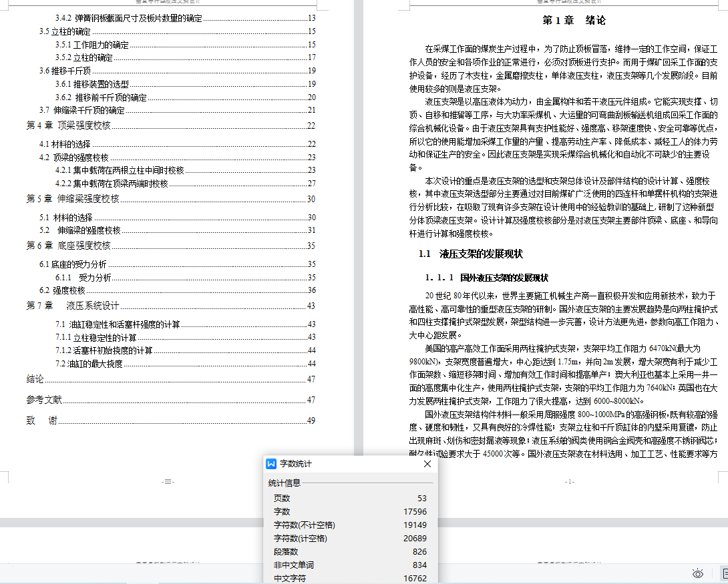
Task: Jump to 第5章 伸缩梁强度校核 entry
Action: [73, 199]
